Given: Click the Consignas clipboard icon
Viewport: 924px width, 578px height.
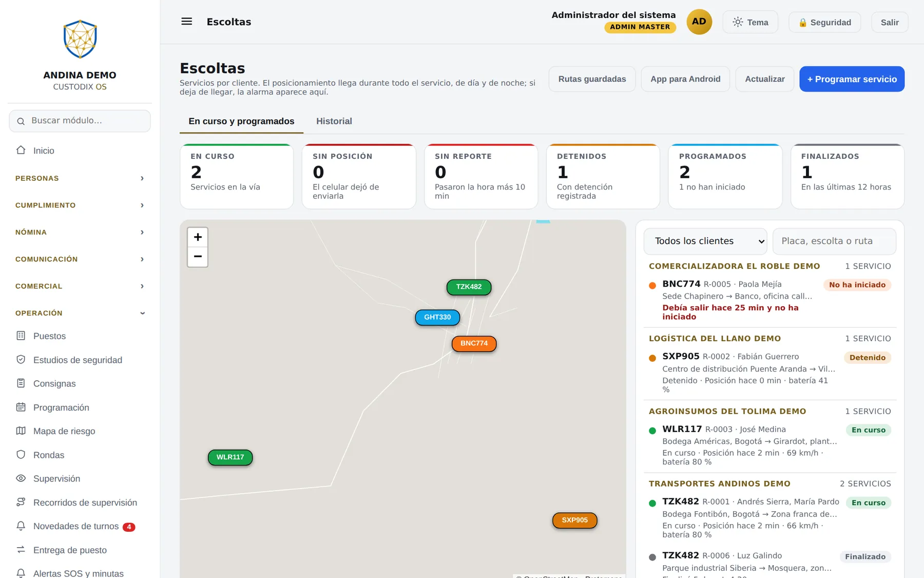Looking at the screenshot, I should coord(21,383).
